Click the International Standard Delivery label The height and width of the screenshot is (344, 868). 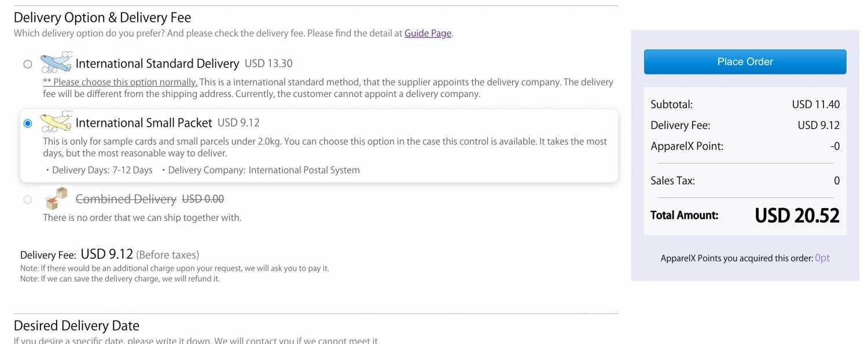pos(157,64)
